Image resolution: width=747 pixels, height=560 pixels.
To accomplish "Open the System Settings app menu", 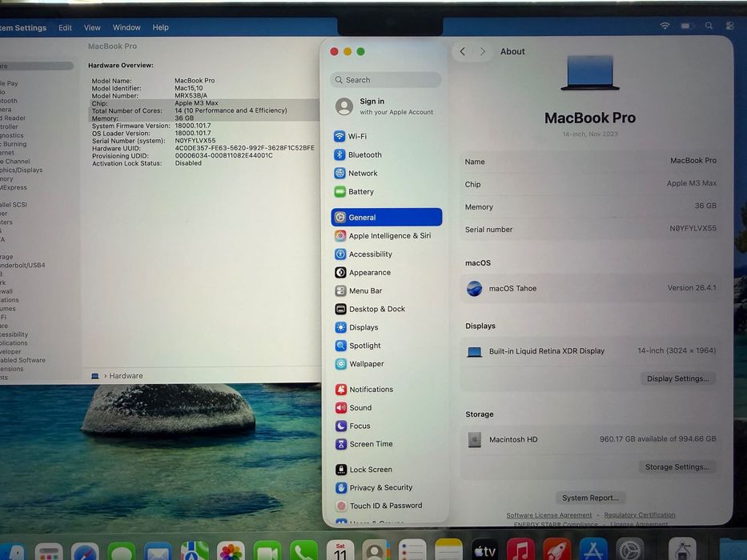I will [24, 28].
